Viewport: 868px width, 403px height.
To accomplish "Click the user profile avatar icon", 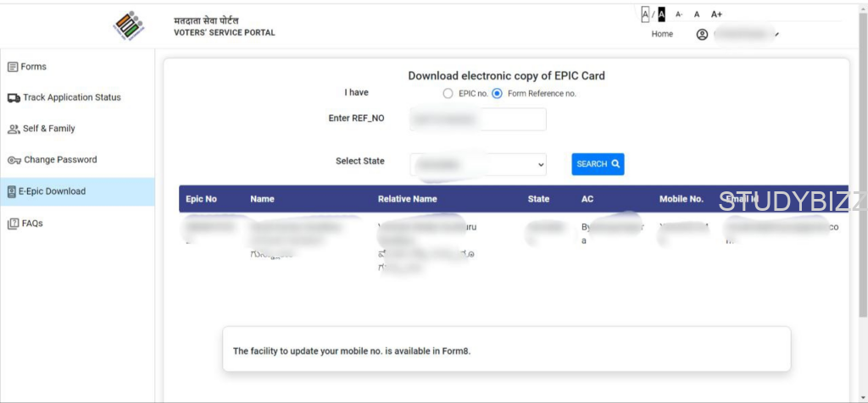I will [702, 35].
